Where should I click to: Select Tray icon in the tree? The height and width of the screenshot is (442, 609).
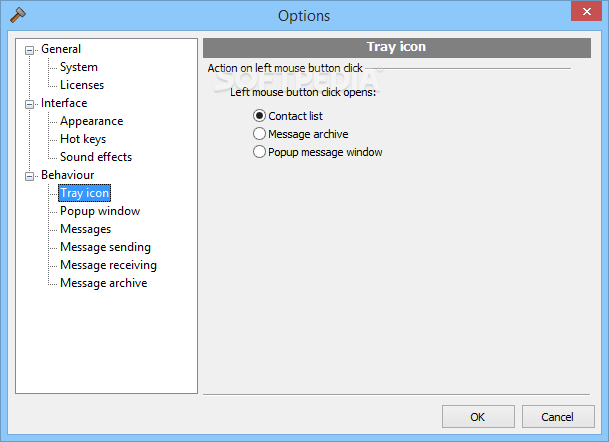(85, 193)
